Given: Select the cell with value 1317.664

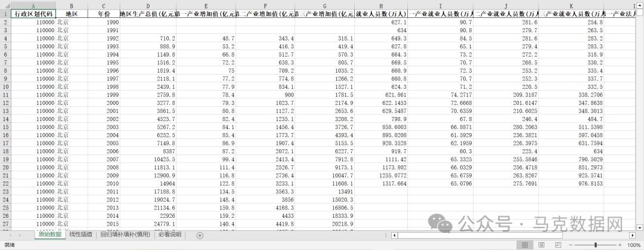Looking at the screenshot, I should click(381, 183).
